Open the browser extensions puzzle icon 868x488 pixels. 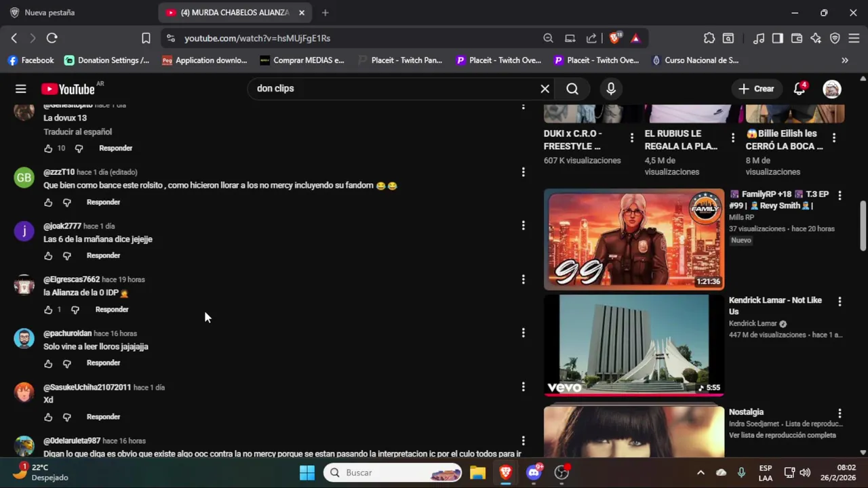point(709,38)
